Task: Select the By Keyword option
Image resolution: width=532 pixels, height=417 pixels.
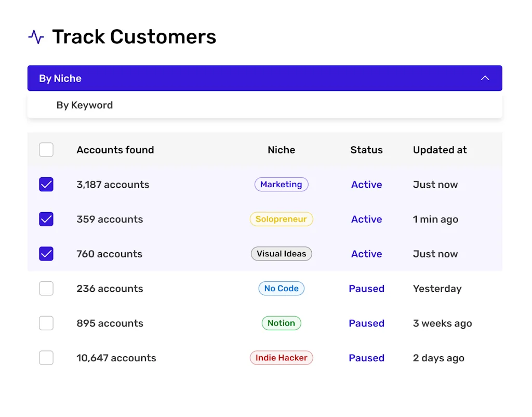Action: pyautogui.click(x=85, y=105)
